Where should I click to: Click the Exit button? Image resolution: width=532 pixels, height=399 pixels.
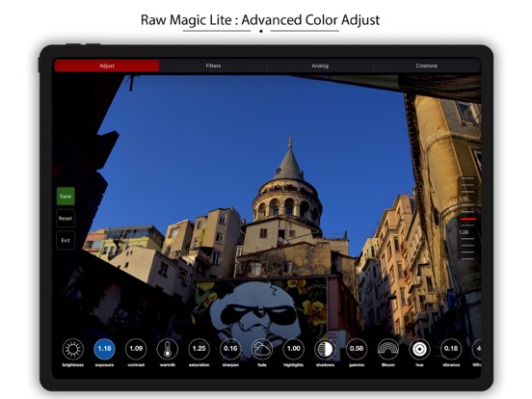(66, 241)
